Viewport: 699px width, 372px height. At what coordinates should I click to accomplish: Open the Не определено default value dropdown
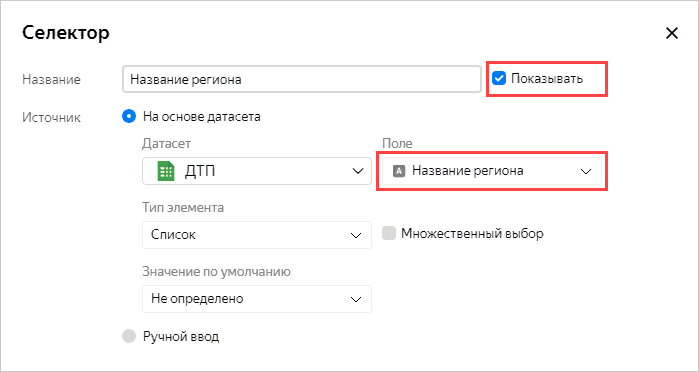click(x=257, y=299)
